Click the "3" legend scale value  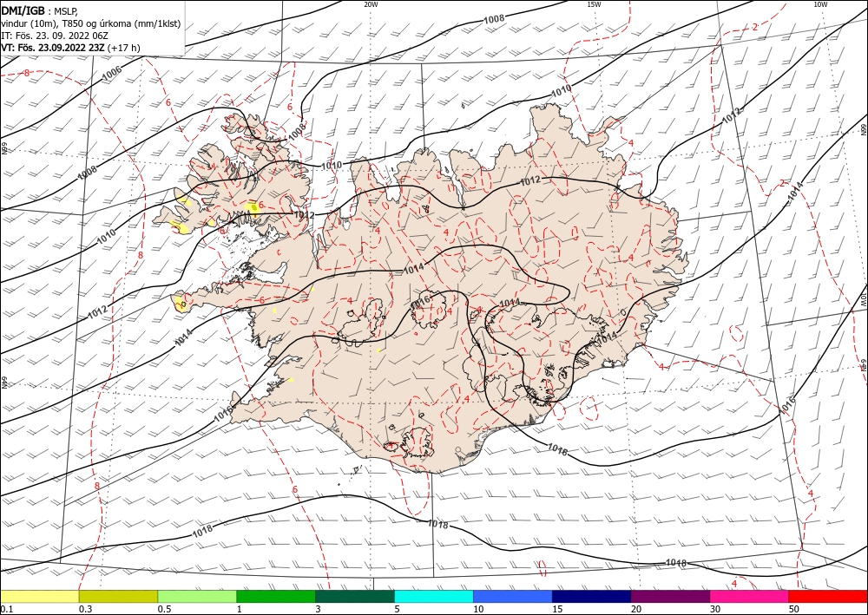coord(319,609)
